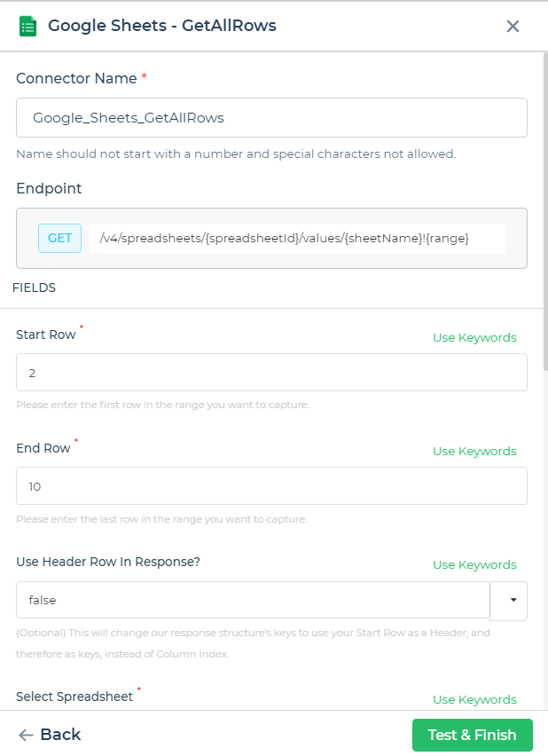Click the FIELDS section label
This screenshot has height=756, width=548.
pos(35,287)
